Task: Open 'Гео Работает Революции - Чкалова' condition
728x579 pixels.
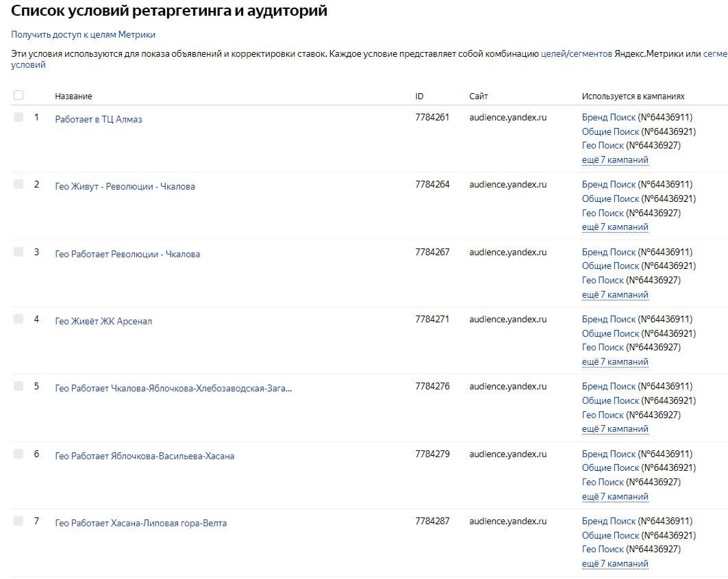Action: click(127, 254)
